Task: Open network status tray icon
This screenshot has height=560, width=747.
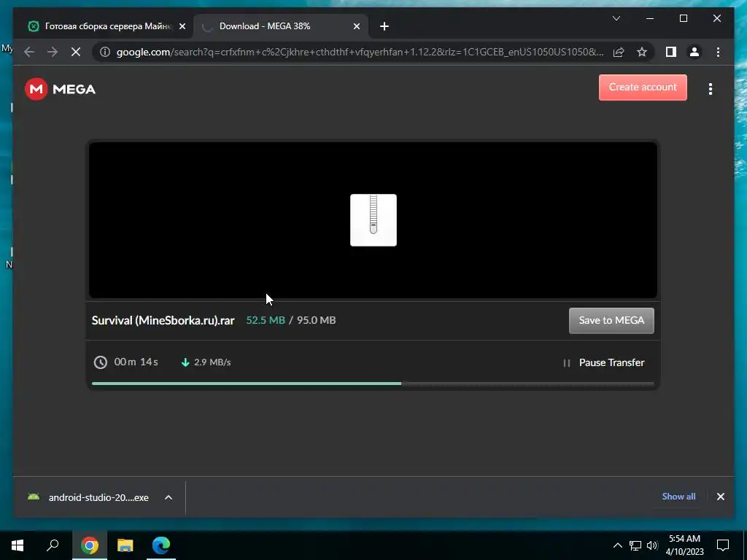Action: [635, 545]
